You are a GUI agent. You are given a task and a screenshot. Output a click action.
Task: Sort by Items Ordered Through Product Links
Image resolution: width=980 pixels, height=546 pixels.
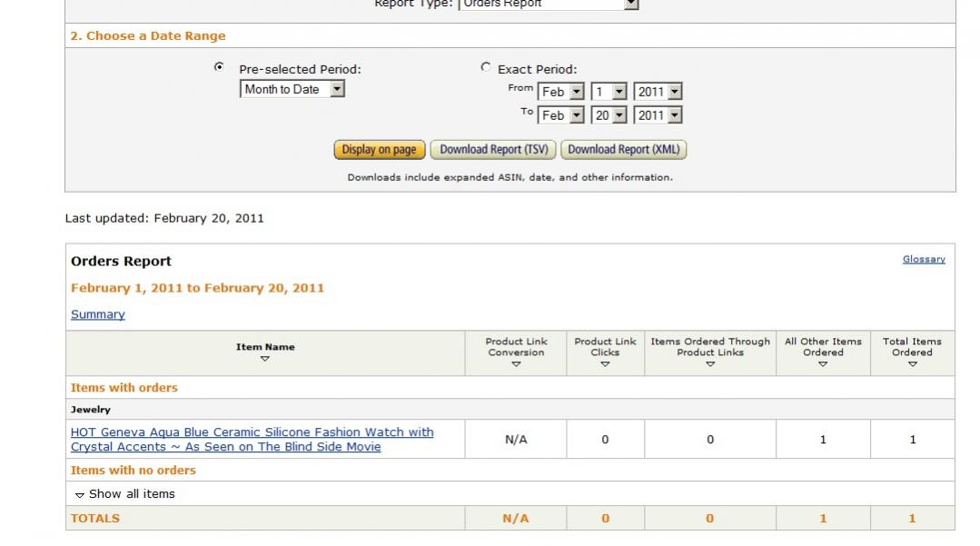[710, 364]
